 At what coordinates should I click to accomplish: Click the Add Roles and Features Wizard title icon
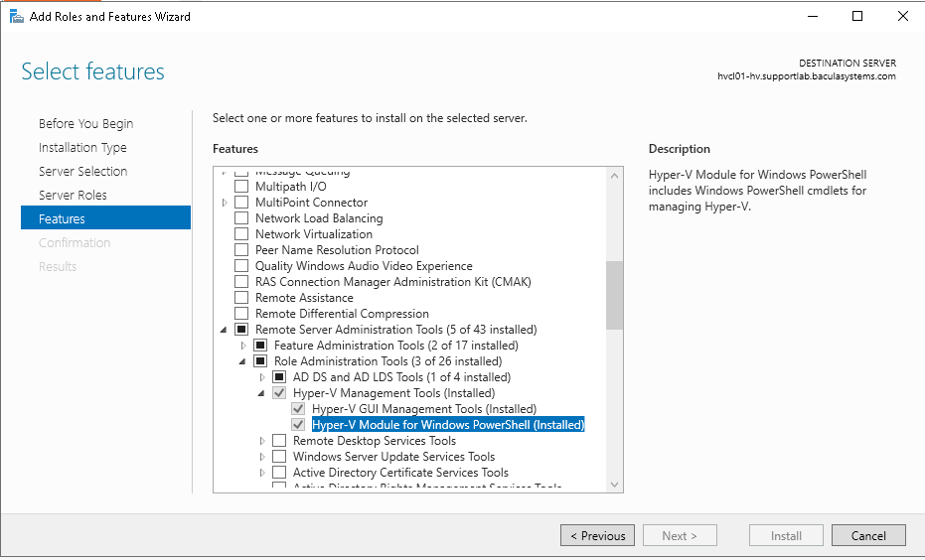[x=17, y=16]
